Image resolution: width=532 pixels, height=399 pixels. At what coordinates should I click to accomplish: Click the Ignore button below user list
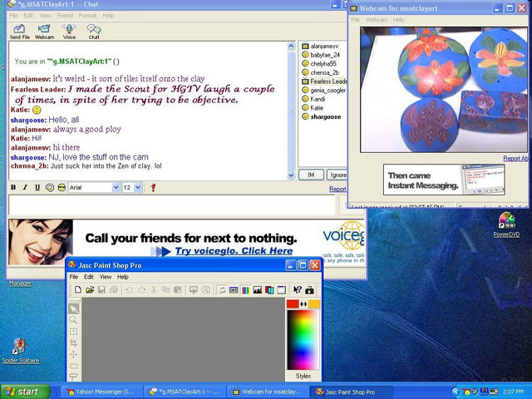click(337, 175)
